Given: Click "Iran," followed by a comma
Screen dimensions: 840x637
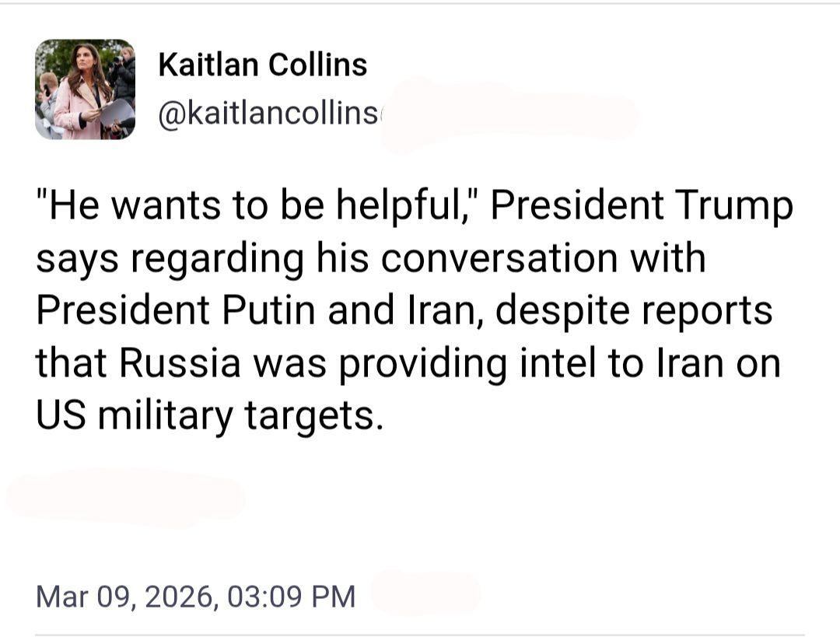Looking at the screenshot, I should click(x=439, y=310).
